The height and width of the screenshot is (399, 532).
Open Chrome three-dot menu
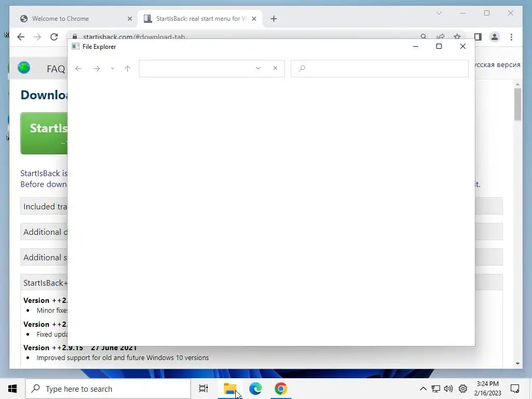pyautogui.click(x=512, y=37)
